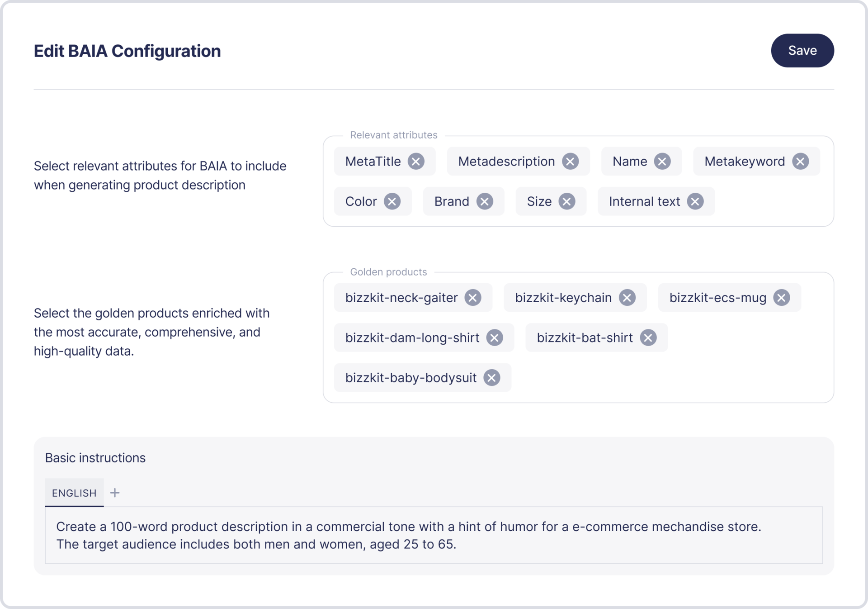Remove MetaTitle attribute tag

(x=416, y=160)
